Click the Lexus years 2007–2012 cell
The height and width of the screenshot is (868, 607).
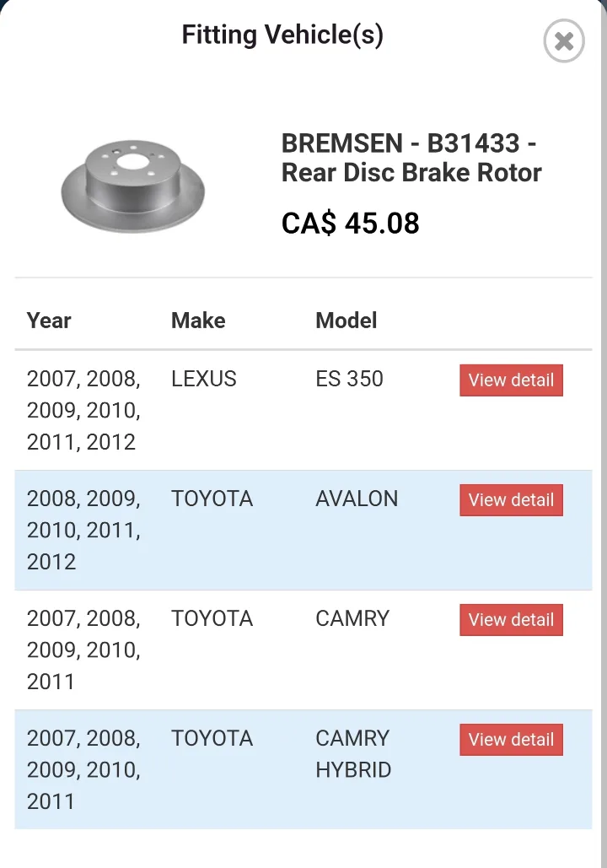pos(83,411)
